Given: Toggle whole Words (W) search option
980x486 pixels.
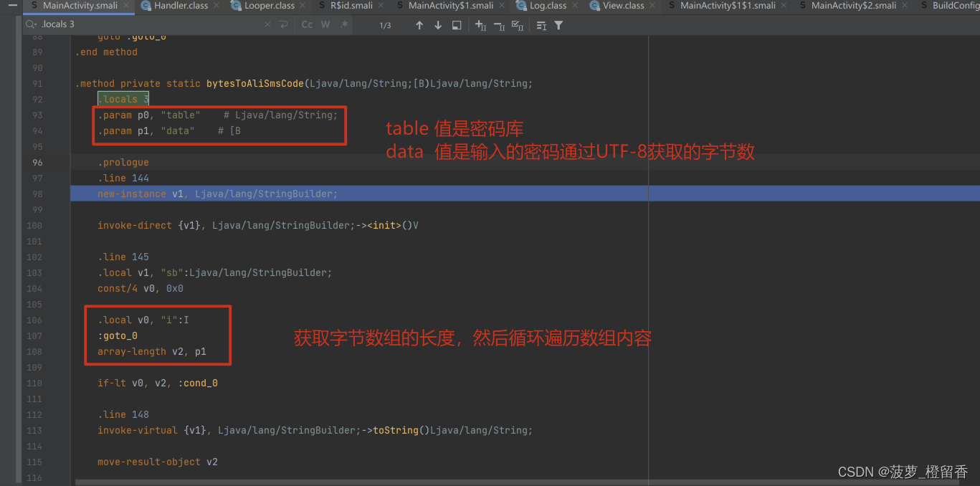Looking at the screenshot, I should click(325, 24).
